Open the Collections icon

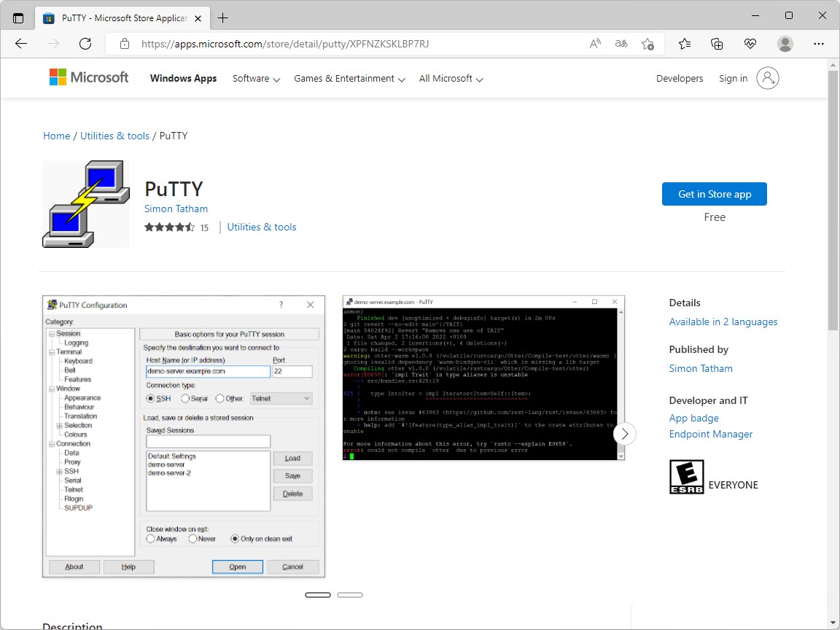tap(717, 44)
